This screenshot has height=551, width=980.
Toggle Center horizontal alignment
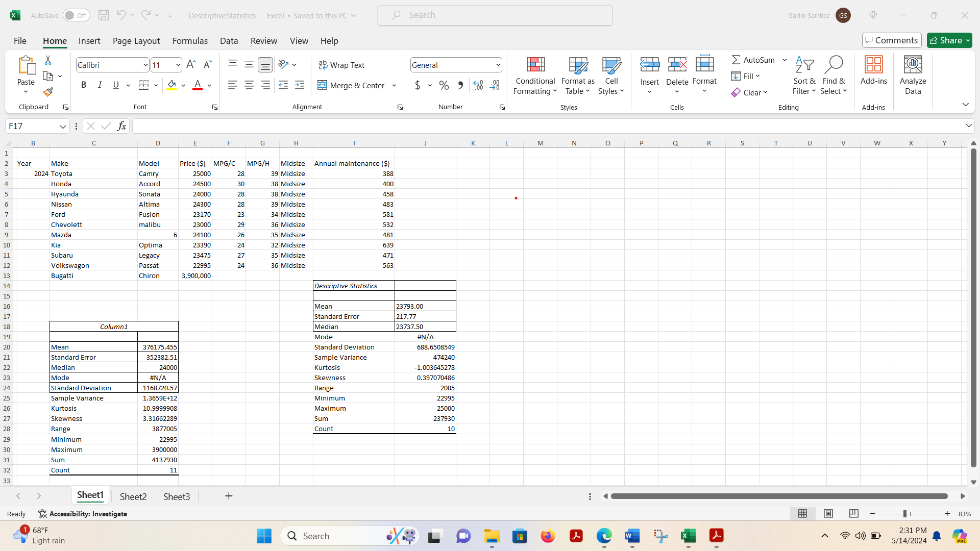(x=249, y=85)
